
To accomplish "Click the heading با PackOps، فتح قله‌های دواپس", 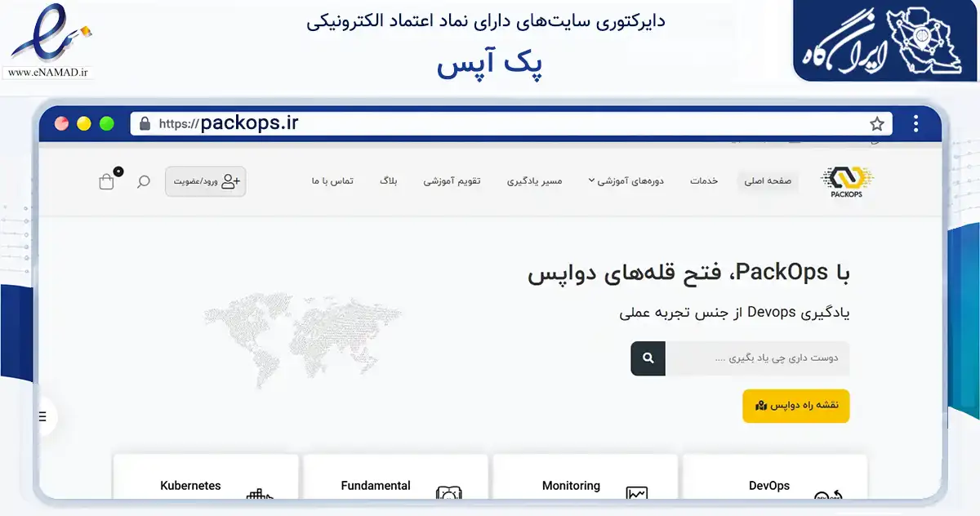I will click(688, 273).
